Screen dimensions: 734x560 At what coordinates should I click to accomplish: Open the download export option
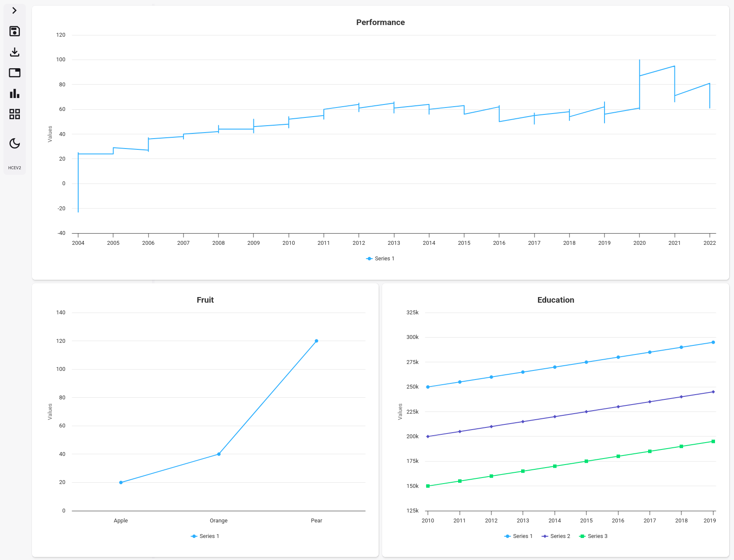pos(15,52)
